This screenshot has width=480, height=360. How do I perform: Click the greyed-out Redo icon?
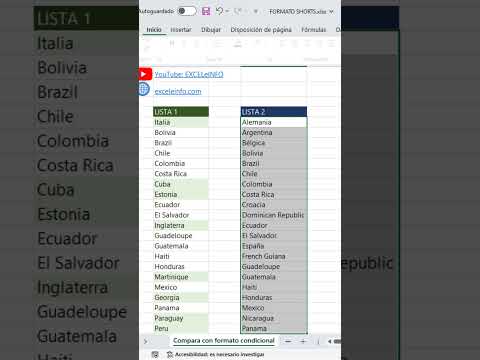(238, 11)
